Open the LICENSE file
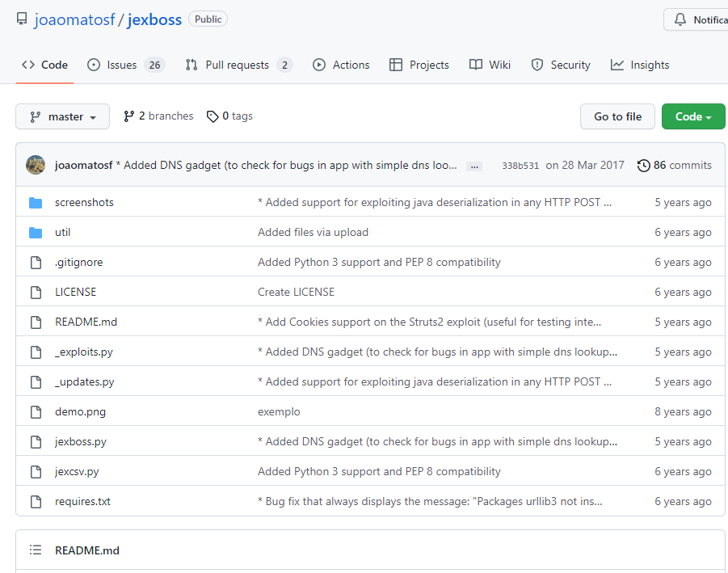 tap(75, 292)
